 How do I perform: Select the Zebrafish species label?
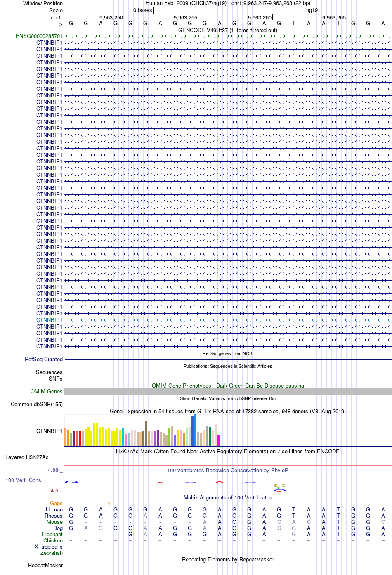52,553
